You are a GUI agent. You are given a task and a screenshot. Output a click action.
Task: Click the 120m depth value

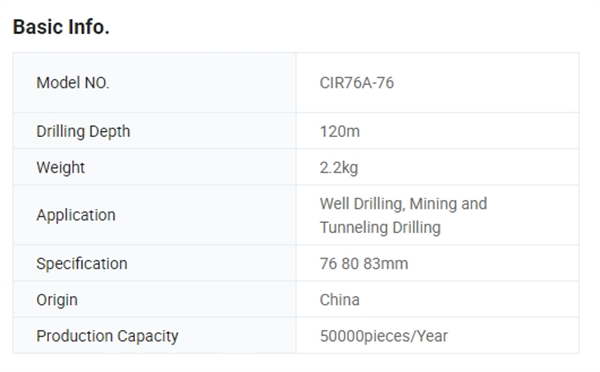(340, 132)
